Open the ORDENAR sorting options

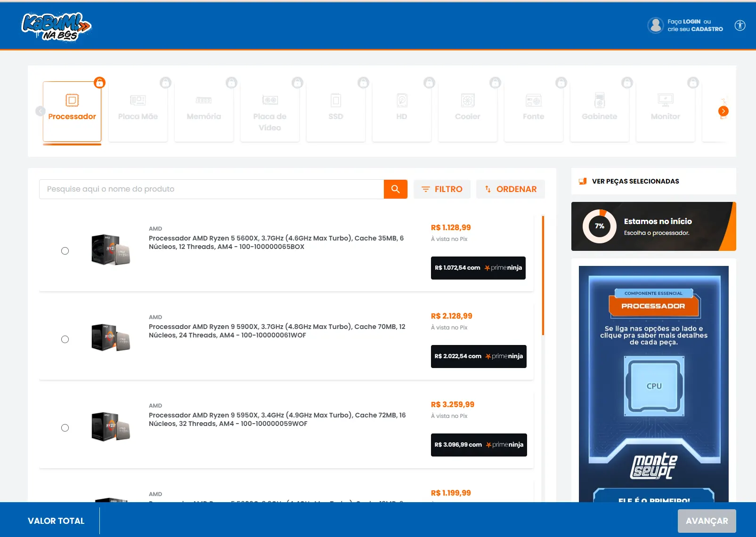pos(511,189)
